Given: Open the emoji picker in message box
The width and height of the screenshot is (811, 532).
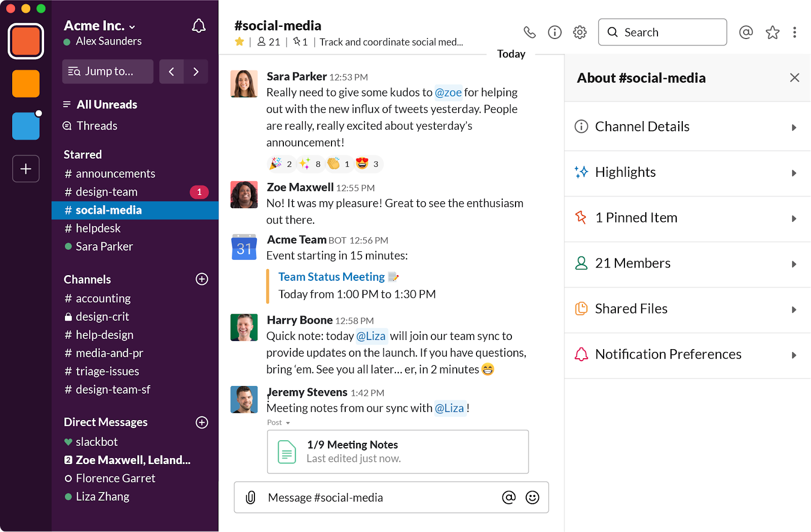Looking at the screenshot, I should click(532, 498).
